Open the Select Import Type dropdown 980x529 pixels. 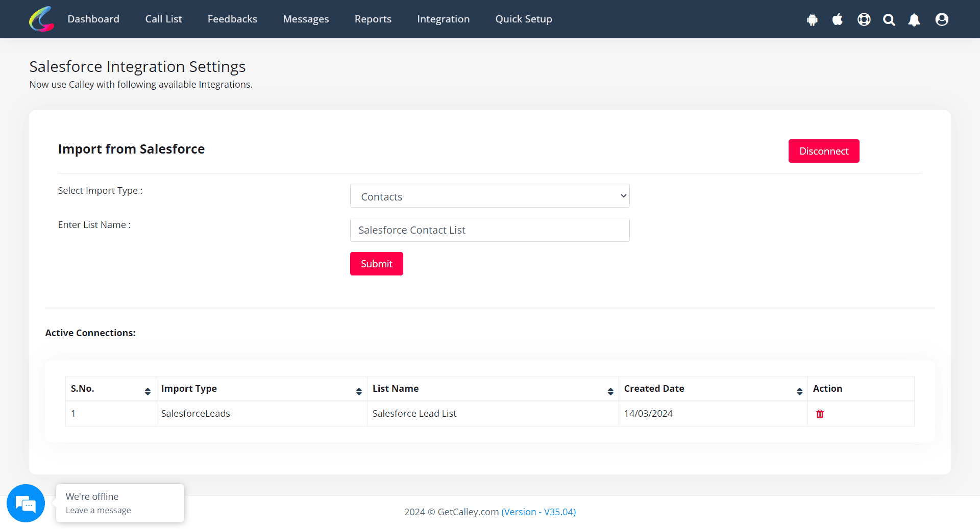(490, 196)
